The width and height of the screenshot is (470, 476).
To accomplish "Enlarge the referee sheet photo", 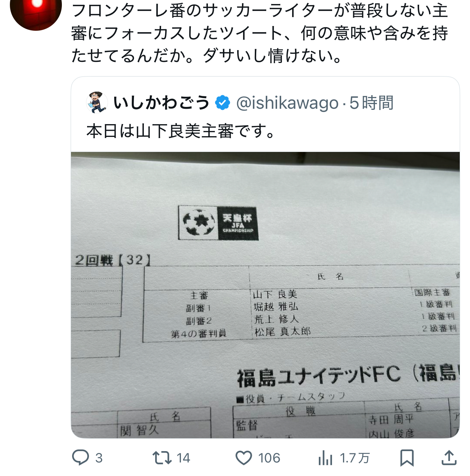I will [265, 295].
